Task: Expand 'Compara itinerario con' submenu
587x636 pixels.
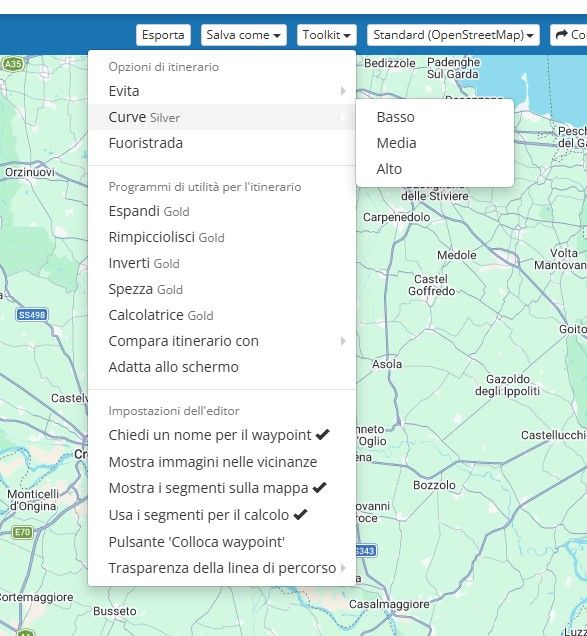Action: pyautogui.click(x=222, y=341)
